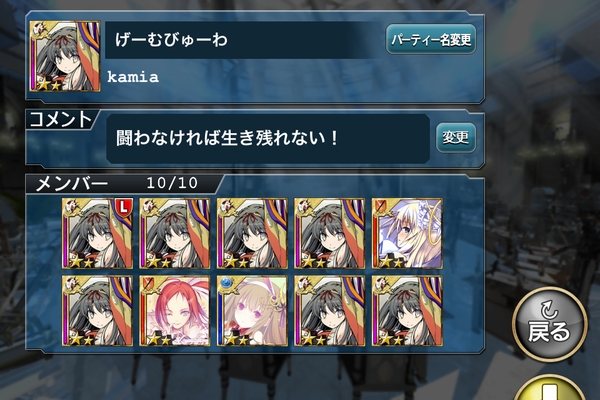Tap the partially visible yellow round button

tap(549, 387)
